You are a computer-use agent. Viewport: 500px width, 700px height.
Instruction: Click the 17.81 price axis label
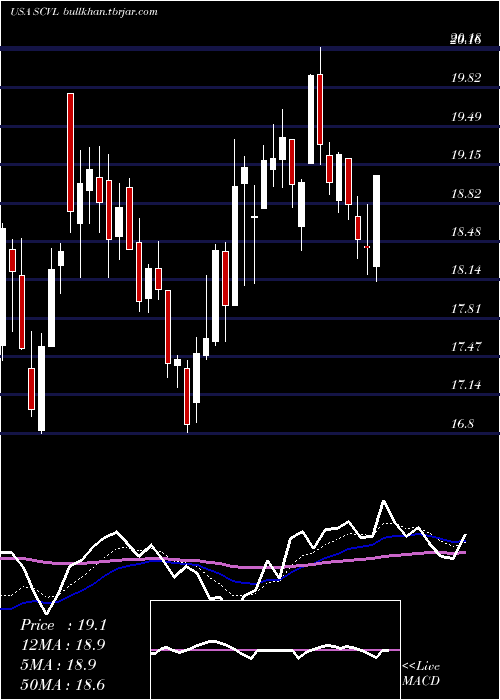click(467, 308)
